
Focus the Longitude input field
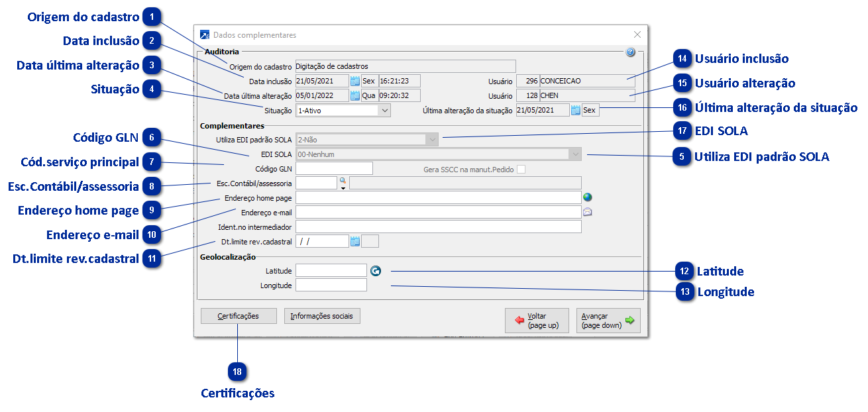(331, 285)
